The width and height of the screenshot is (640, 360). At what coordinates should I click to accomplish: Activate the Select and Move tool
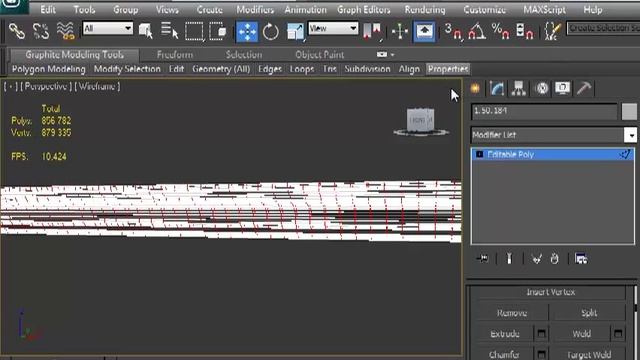pos(247,32)
